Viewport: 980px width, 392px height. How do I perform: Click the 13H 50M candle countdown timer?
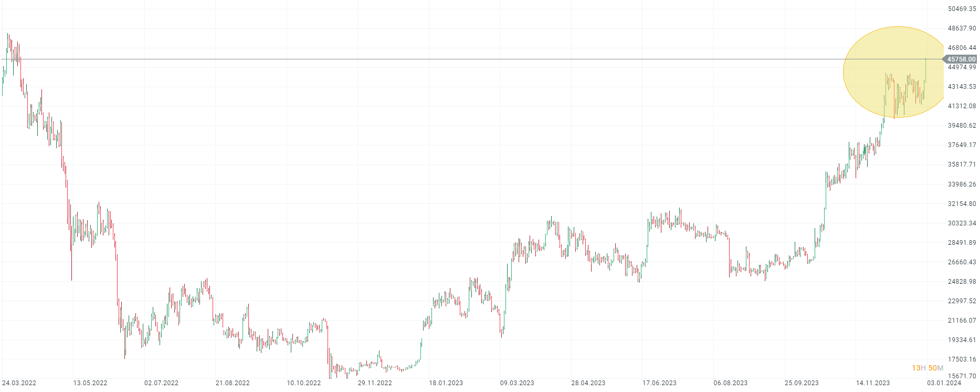pyautogui.click(x=928, y=368)
